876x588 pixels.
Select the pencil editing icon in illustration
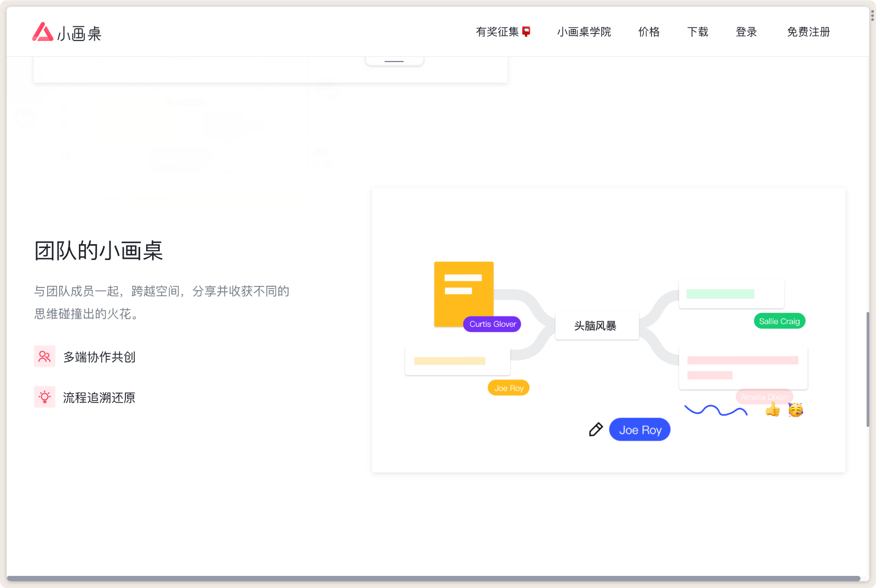tap(596, 430)
